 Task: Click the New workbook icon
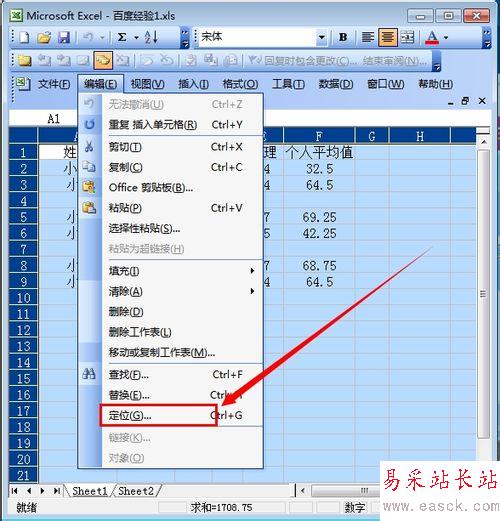pyautogui.click(x=24, y=37)
